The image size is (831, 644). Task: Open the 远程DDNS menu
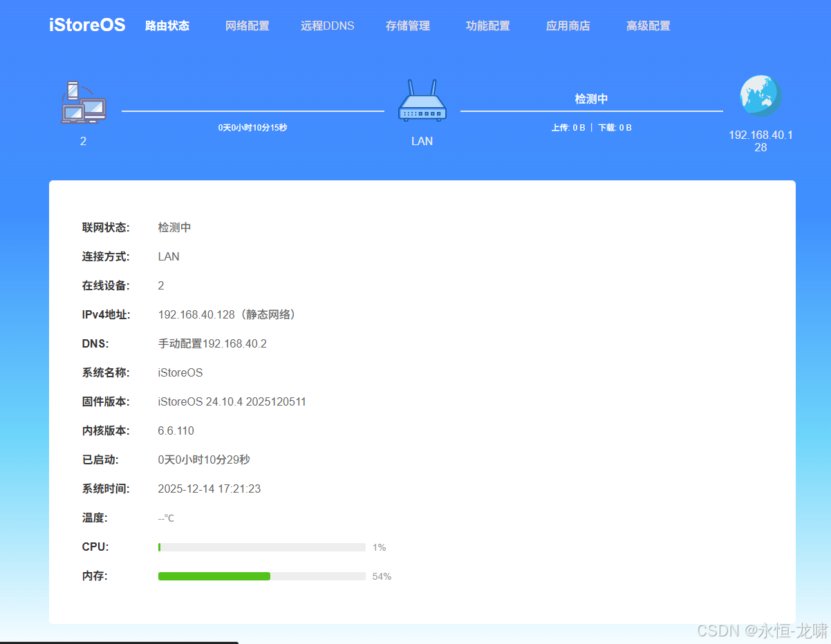(328, 26)
